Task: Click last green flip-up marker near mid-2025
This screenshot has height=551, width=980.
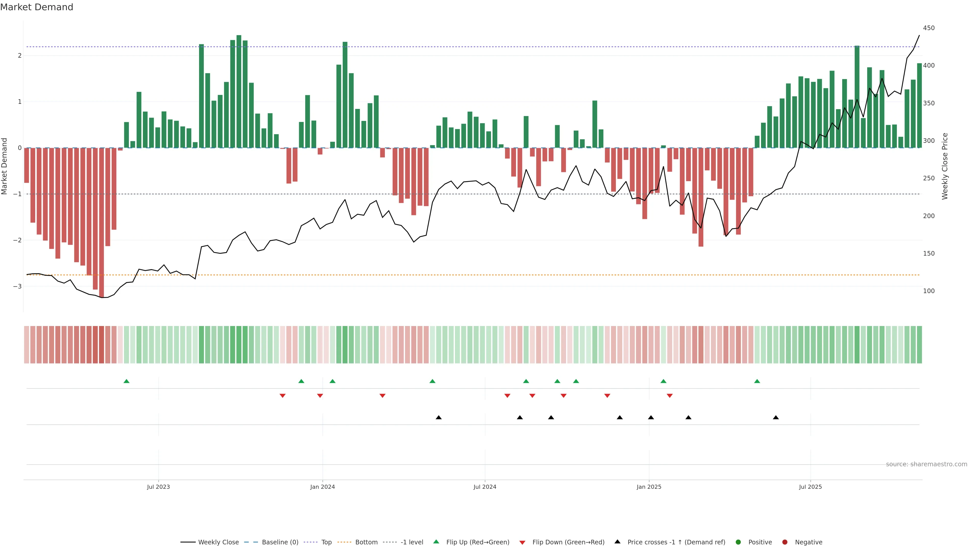Action: point(757,381)
